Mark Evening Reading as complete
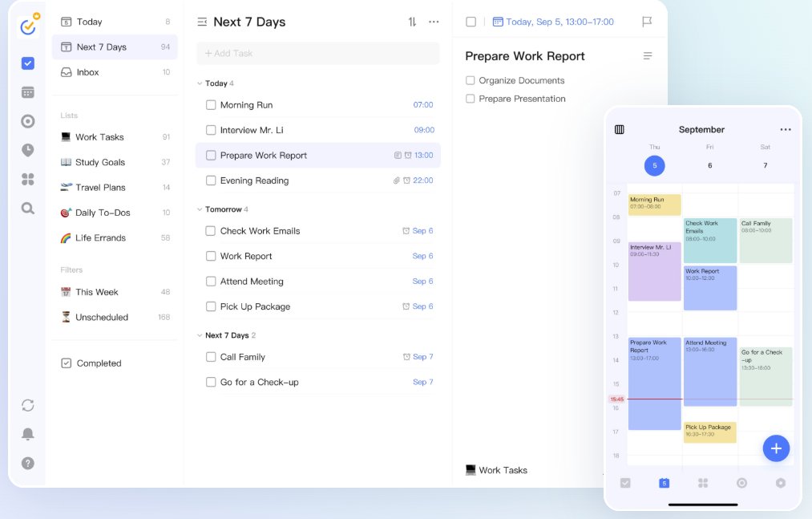Screen dimensions: 812x519 211,180
